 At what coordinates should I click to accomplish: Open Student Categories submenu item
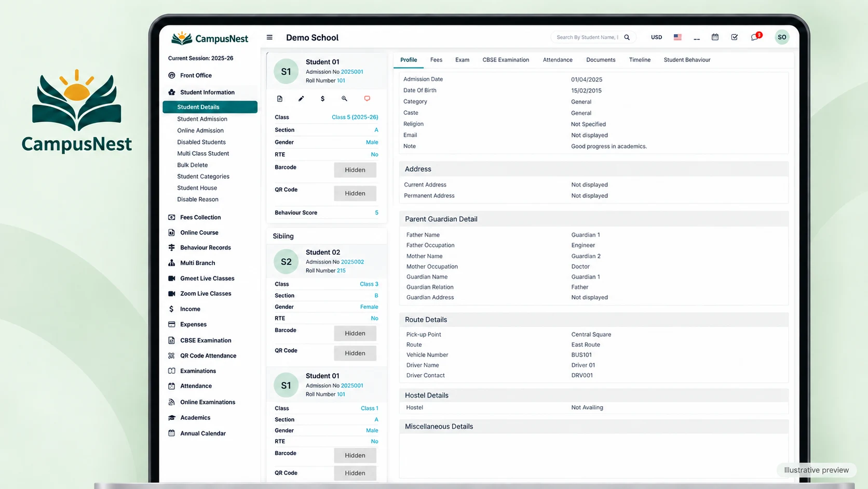coord(203,177)
